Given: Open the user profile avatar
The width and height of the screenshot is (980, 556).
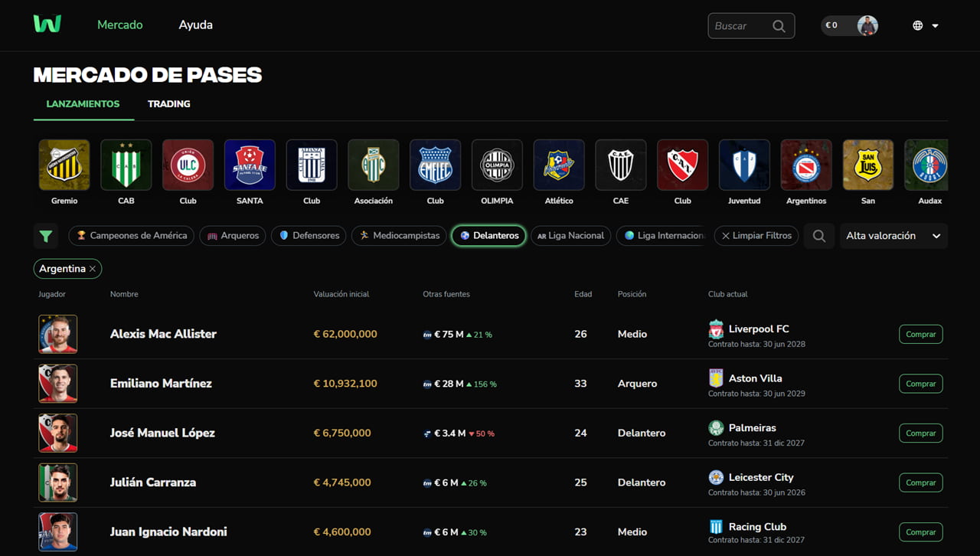Looking at the screenshot, I should point(867,25).
